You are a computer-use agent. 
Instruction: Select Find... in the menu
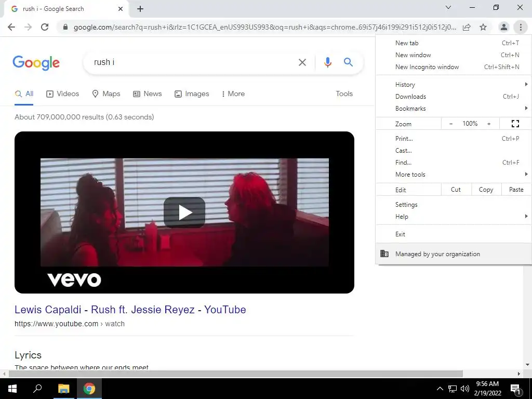[x=454, y=163]
